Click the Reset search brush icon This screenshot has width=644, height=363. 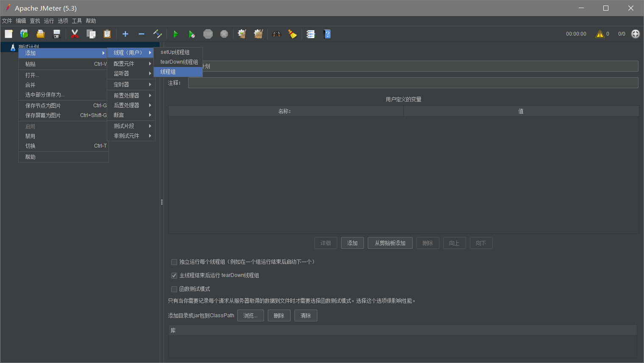click(293, 34)
